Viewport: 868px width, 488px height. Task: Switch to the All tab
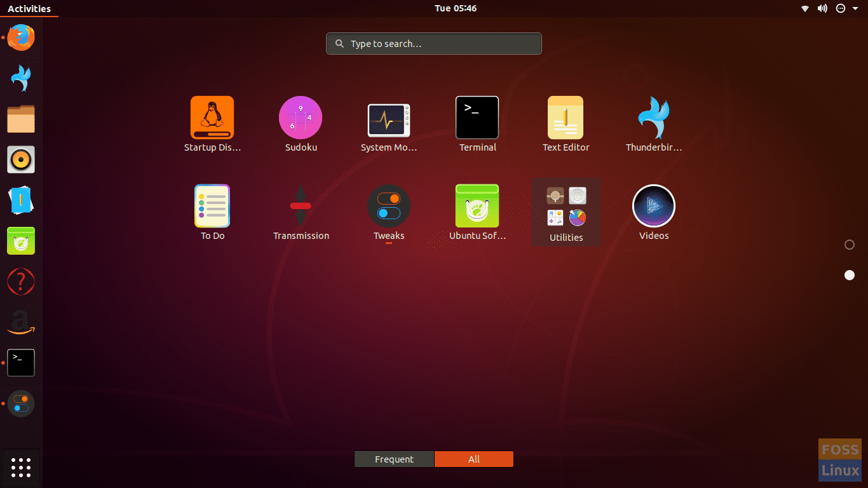click(474, 459)
